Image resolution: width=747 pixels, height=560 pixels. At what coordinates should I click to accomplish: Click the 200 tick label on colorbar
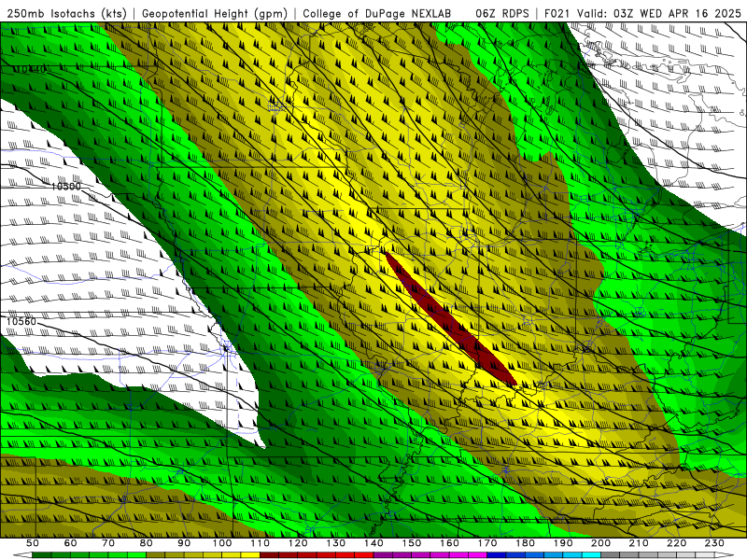tap(600, 543)
